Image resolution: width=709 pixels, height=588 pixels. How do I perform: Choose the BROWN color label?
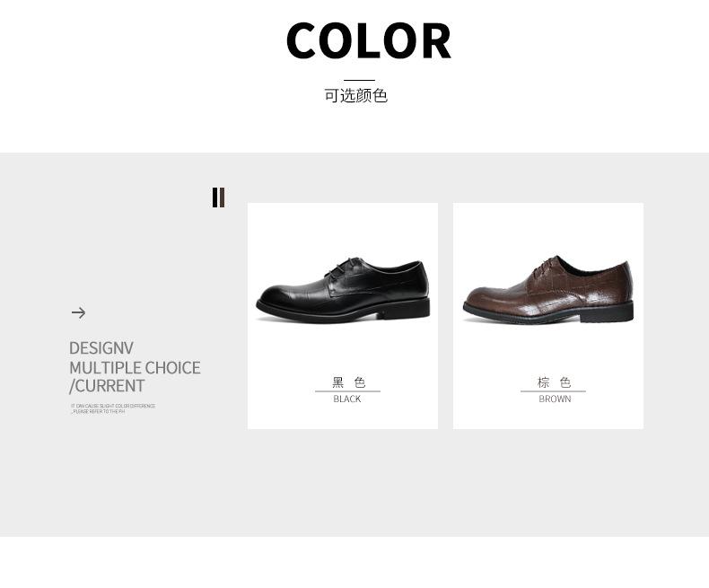(x=555, y=399)
